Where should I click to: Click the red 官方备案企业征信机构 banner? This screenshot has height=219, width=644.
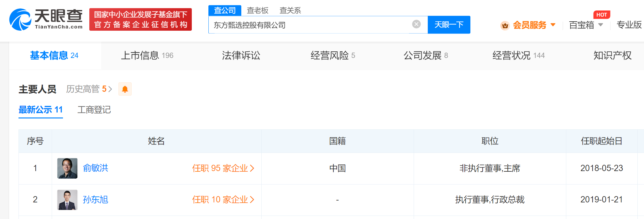(140, 19)
